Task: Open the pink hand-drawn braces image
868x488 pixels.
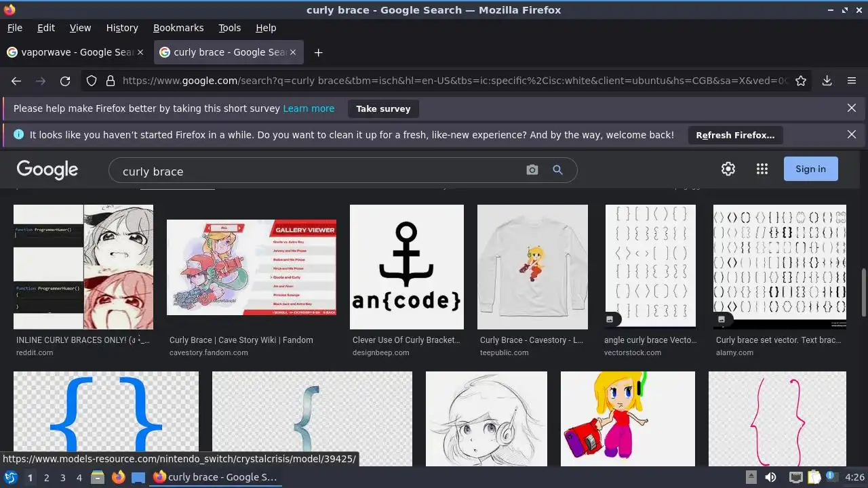Action: (777, 419)
